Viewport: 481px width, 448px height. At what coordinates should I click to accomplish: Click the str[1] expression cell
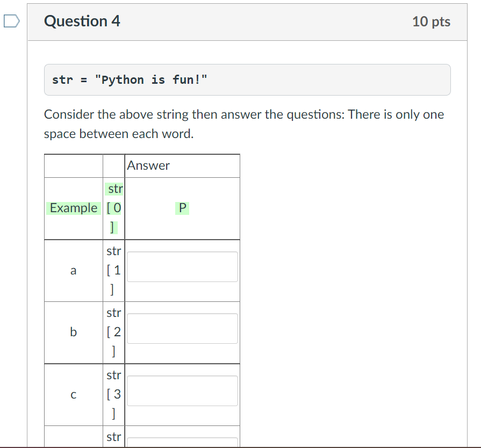coord(114,270)
